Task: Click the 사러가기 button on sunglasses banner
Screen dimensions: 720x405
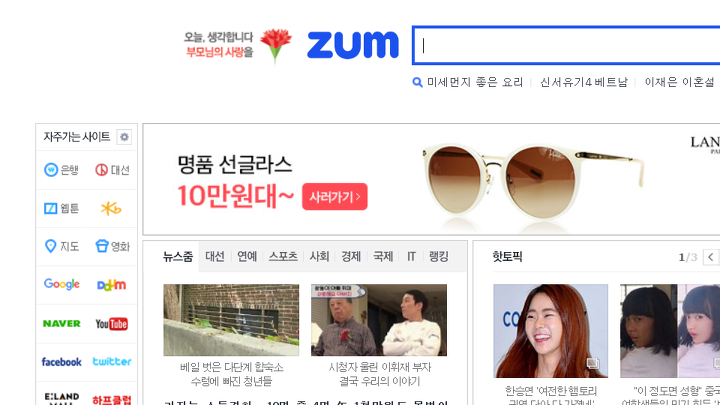Action: click(335, 197)
